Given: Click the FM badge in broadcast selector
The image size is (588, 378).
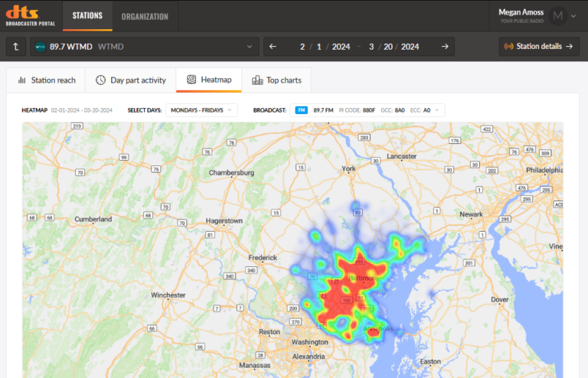Looking at the screenshot, I should pos(301,110).
